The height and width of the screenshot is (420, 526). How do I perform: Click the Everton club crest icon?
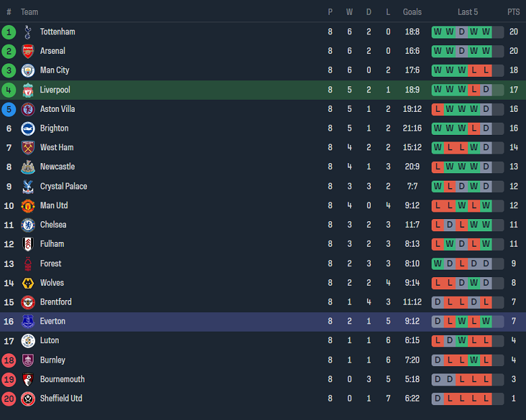click(x=28, y=322)
